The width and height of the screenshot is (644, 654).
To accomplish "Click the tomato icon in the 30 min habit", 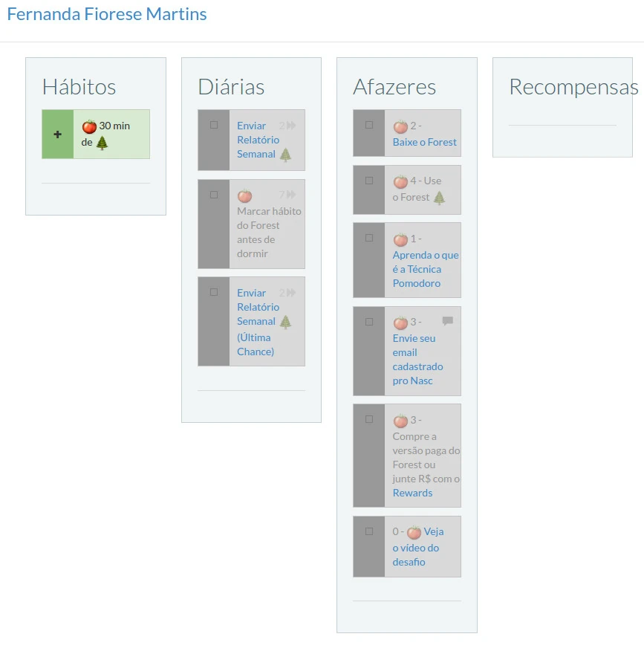I will click(x=89, y=126).
